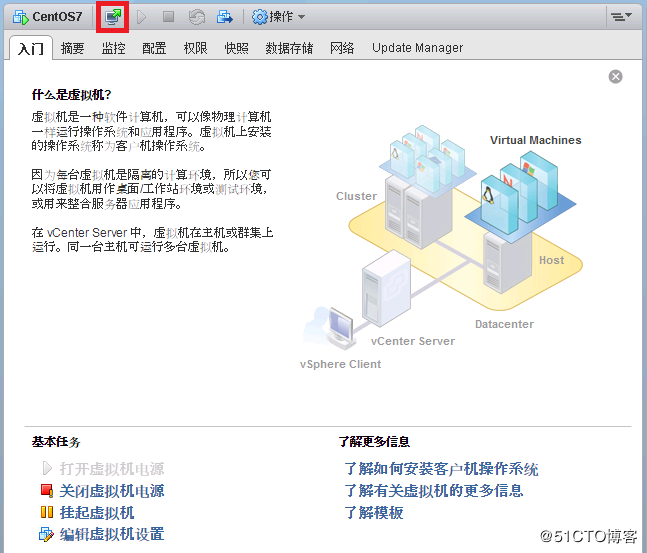Open the virtual machine console icon

point(113,17)
